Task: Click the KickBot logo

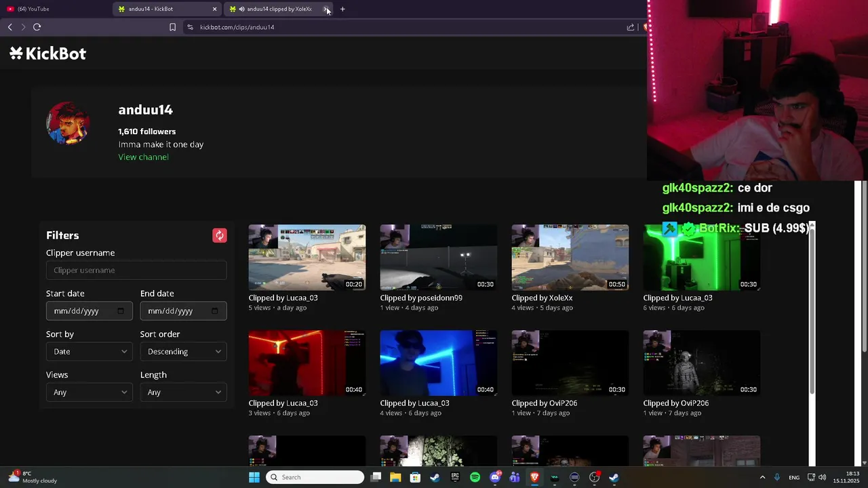Action: point(47,54)
